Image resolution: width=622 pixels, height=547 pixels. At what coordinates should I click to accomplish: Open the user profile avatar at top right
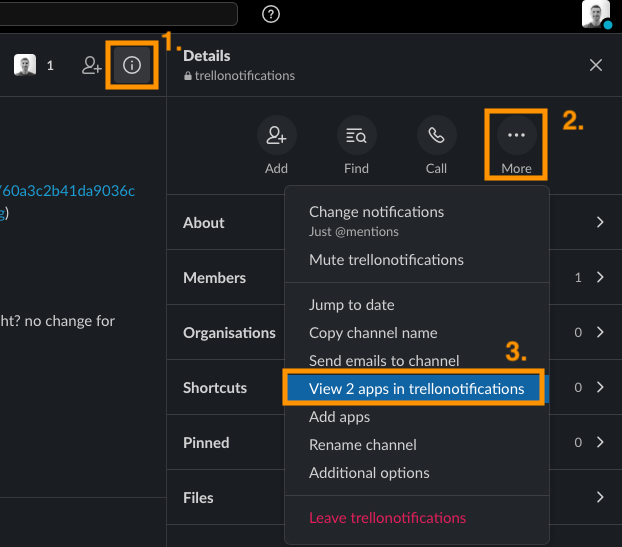596,14
